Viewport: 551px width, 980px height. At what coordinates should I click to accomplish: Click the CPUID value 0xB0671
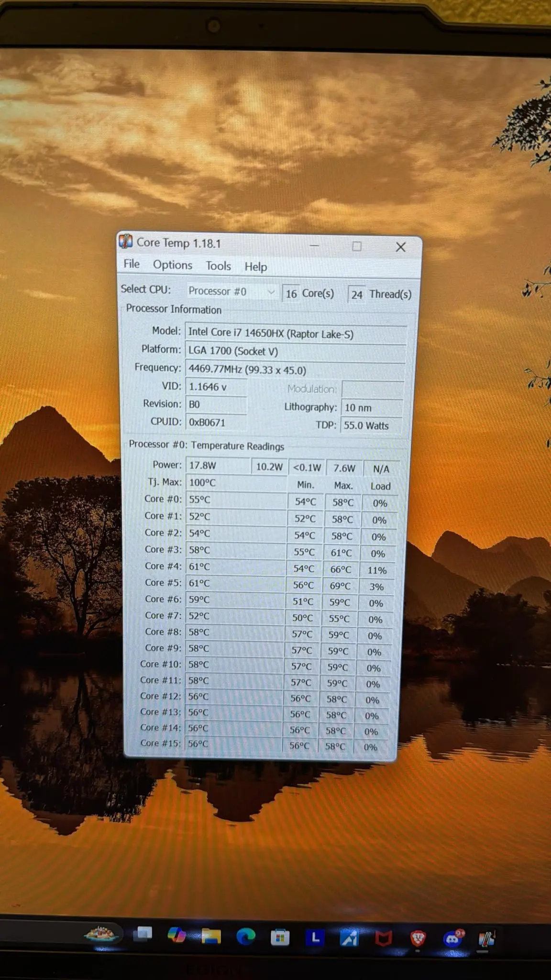click(x=216, y=422)
